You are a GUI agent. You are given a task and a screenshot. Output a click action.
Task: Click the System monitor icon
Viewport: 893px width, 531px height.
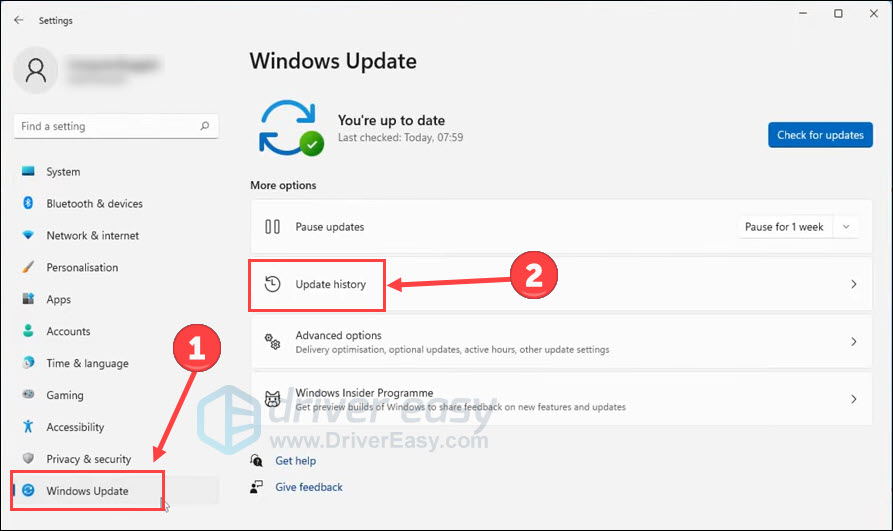[x=28, y=171]
